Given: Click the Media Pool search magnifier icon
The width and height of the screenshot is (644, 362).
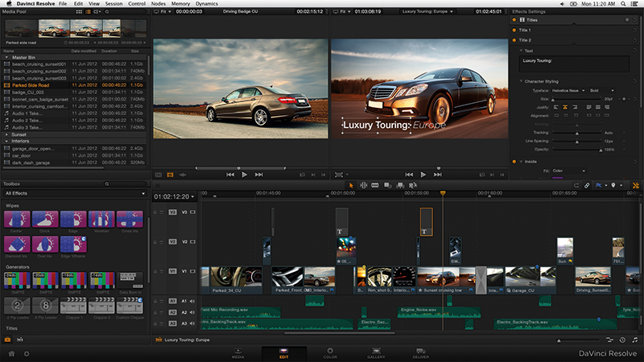Looking at the screenshot, I should coord(107,12).
